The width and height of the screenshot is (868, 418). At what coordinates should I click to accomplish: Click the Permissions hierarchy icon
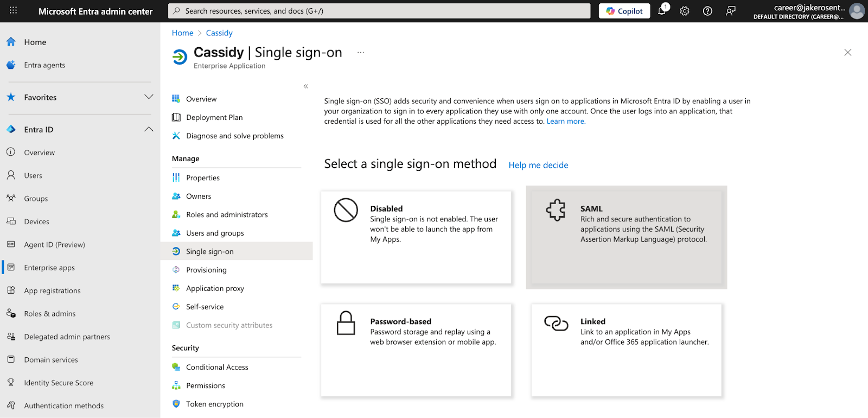click(x=176, y=385)
